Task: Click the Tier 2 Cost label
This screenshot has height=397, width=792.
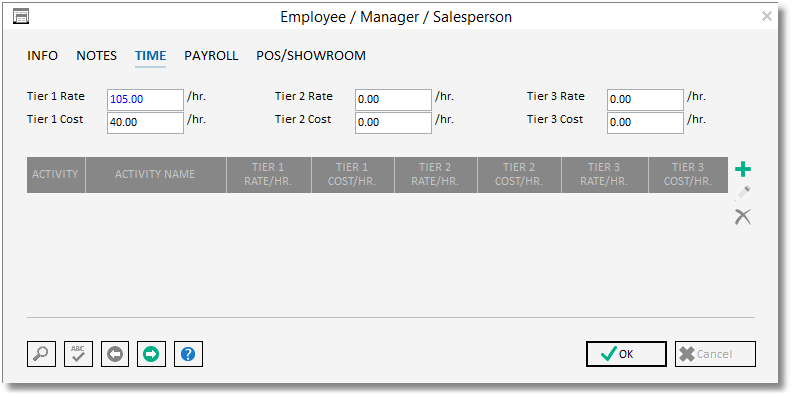Action: pyautogui.click(x=303, y=119)
